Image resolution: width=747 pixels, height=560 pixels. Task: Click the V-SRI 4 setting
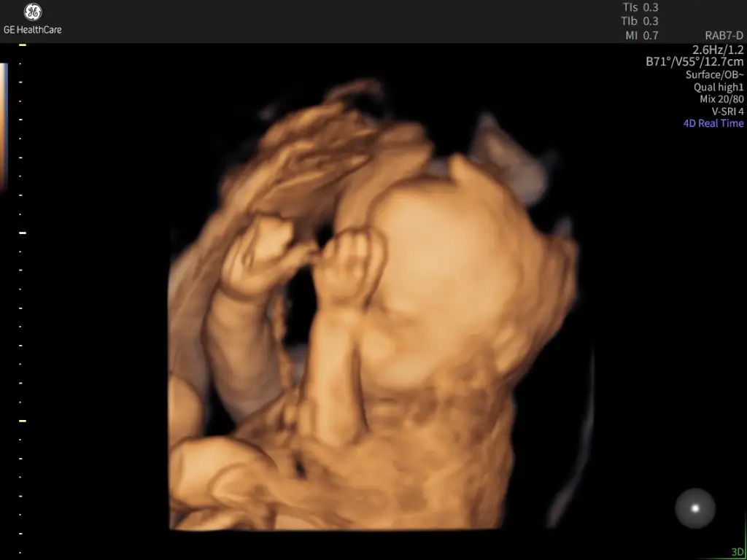(x=727, y=112)
